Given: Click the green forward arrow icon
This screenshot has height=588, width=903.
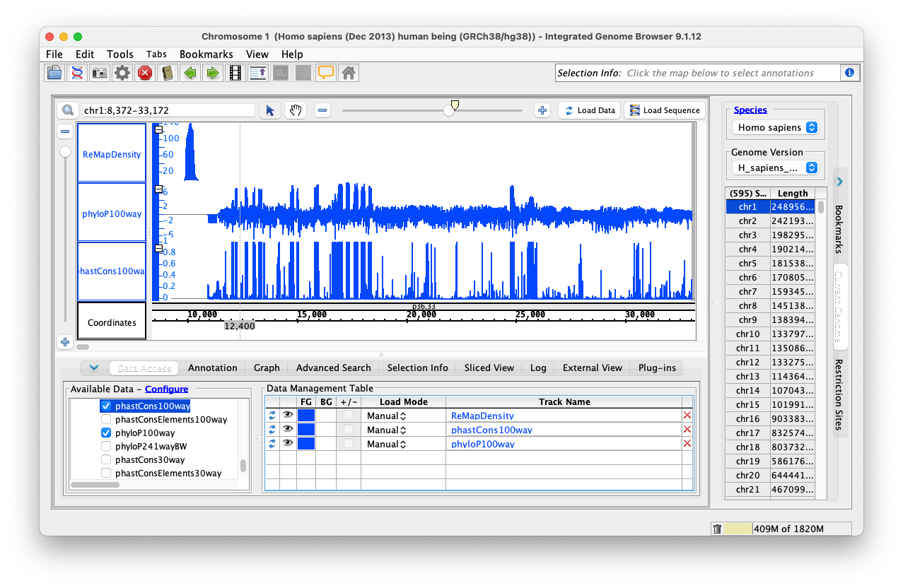Looking at the screenshot, I should click(212, 73).
